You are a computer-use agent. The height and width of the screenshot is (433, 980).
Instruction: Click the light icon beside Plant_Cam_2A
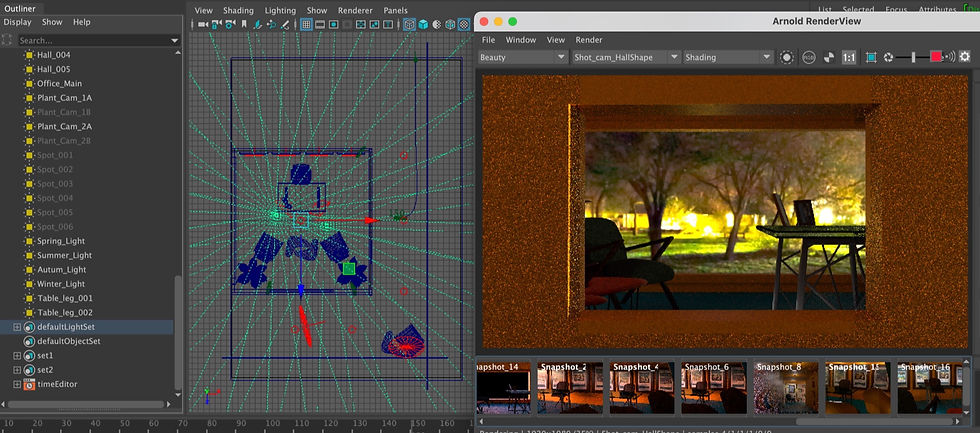(x=29, y=126)
